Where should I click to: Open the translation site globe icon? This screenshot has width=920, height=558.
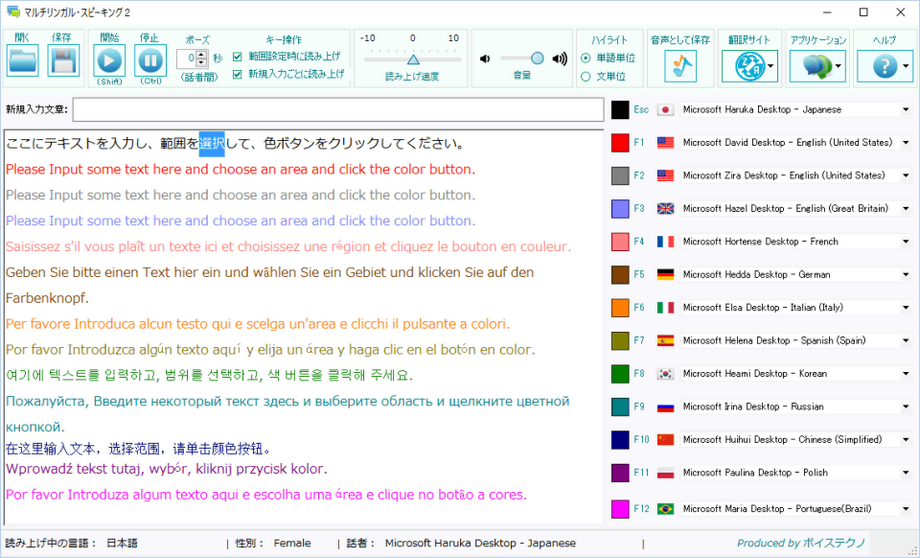coord(749,66)
